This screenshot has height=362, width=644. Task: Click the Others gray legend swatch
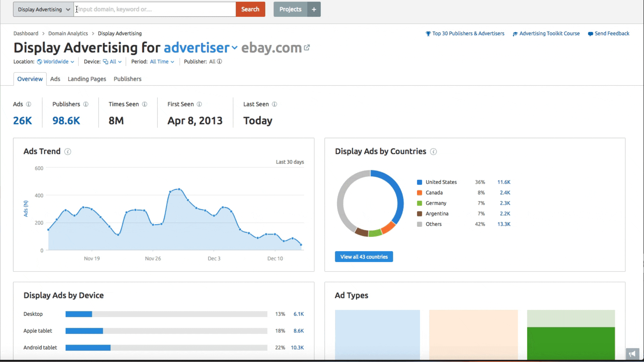(419, 224)
